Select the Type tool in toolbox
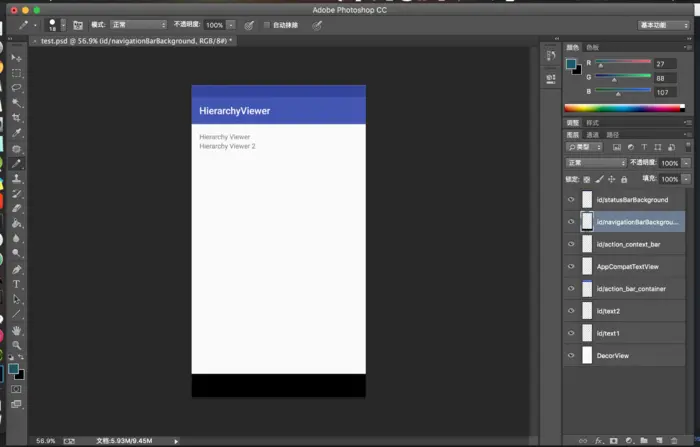Image resolution: width=700 pixels, height=447 pixels. click(x=17, y=284)
